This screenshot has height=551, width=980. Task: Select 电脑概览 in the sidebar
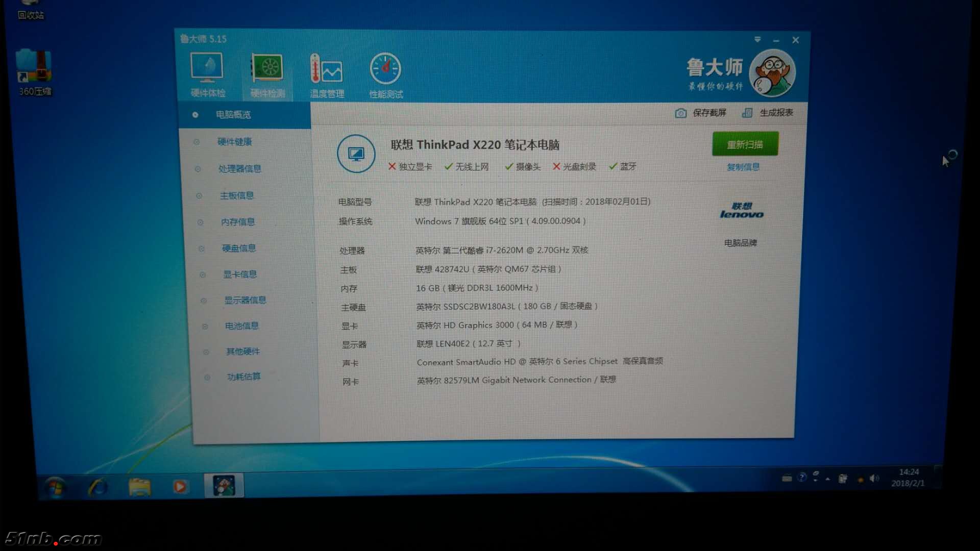tap(233, 115)
